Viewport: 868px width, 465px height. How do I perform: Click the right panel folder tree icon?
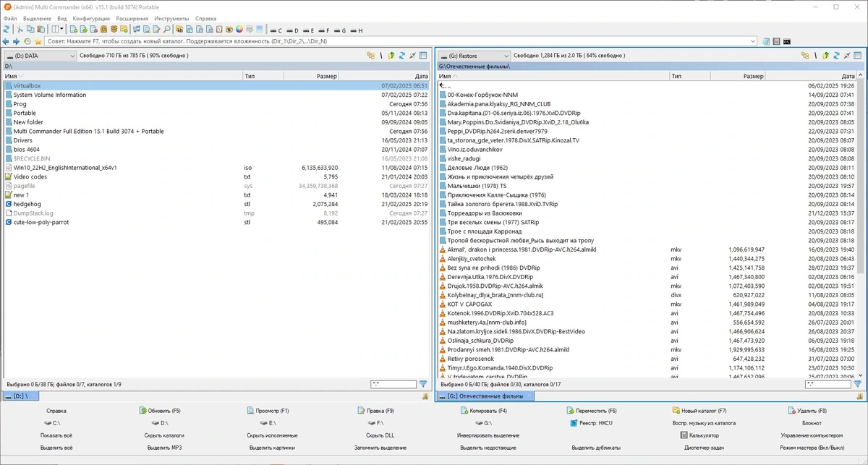pos(804,55)
